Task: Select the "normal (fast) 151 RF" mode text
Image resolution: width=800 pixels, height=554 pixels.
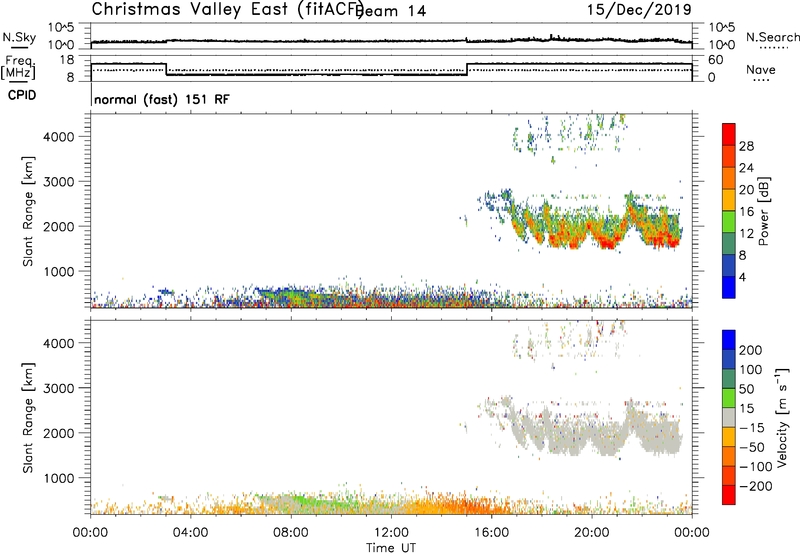Action: click(162, 99)
